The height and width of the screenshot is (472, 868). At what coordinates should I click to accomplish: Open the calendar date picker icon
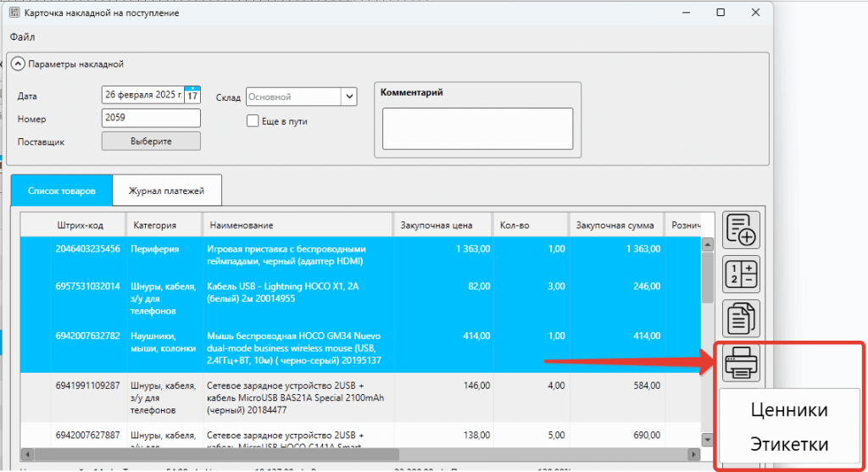coord(192,95)
